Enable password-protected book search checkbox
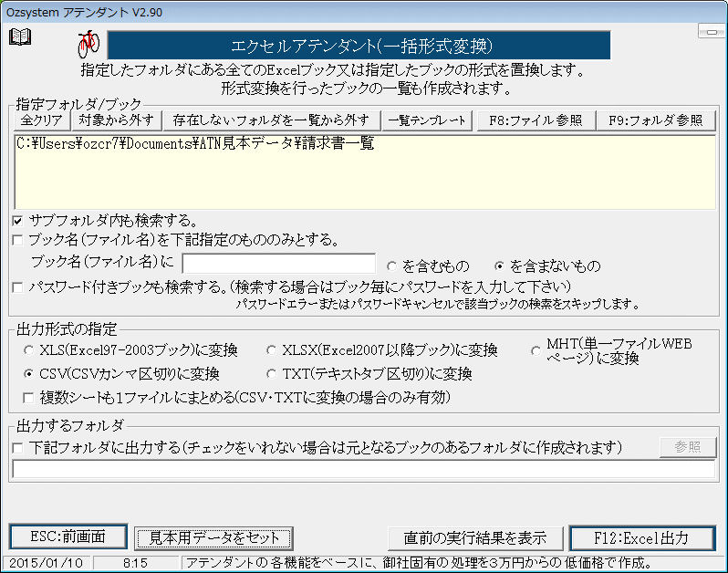 pos(19,287)
